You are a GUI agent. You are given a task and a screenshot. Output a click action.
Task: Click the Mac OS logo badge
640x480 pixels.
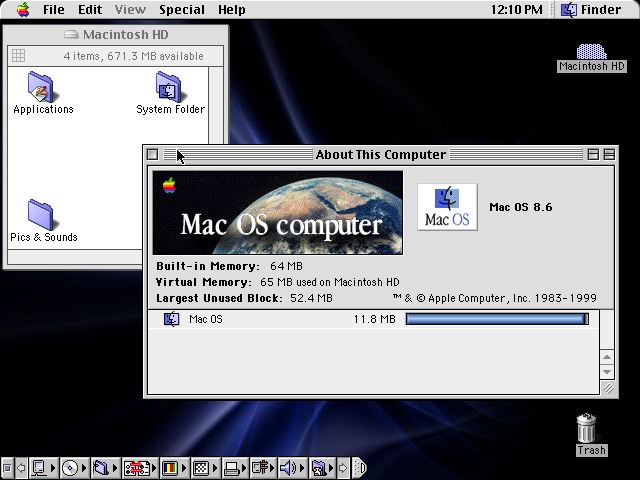pyautogui.click(x=447, y=207)
